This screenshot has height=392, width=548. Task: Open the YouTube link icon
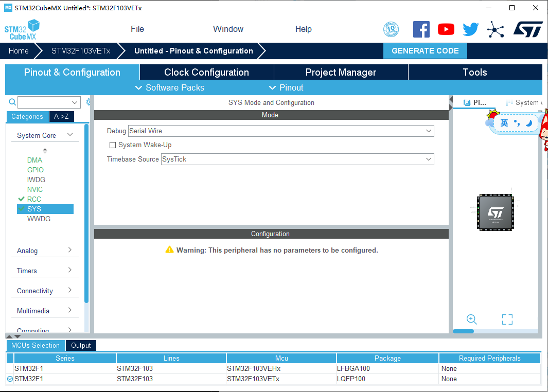(x=446, y=29)
